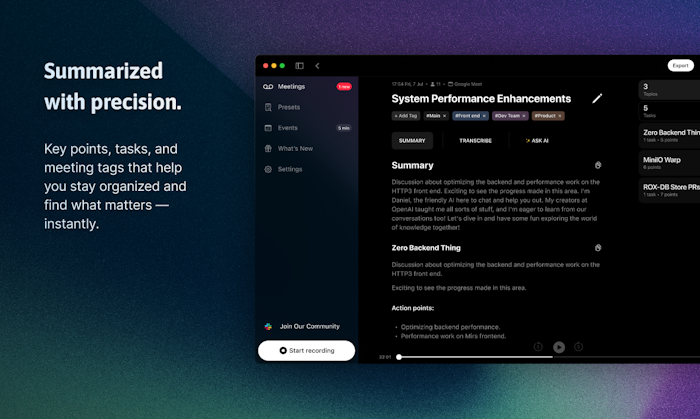Switch to the TRANSCRIBE tab

[x=475, y=141]
